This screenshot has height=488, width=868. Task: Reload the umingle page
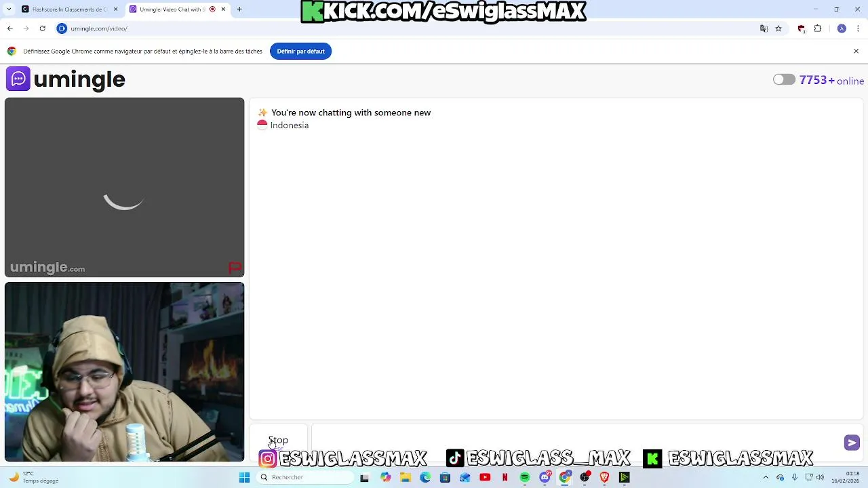(x=42, y=28)
